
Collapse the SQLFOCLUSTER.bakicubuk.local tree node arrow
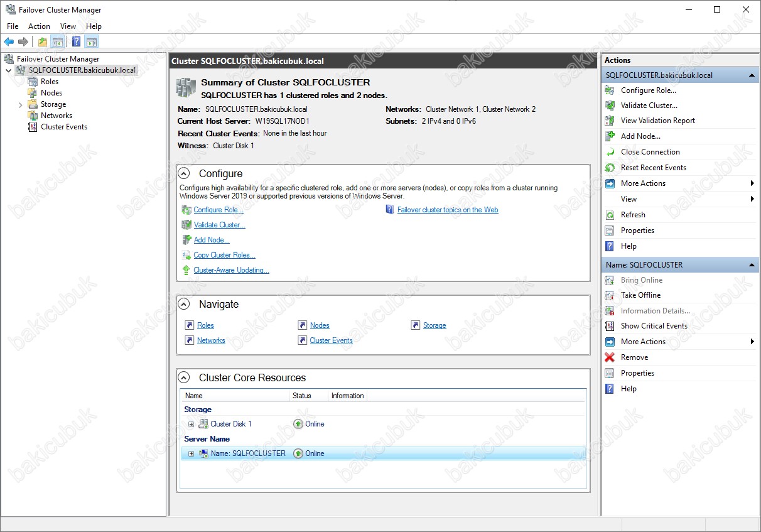pyautogui.click(x=8, y=70)
